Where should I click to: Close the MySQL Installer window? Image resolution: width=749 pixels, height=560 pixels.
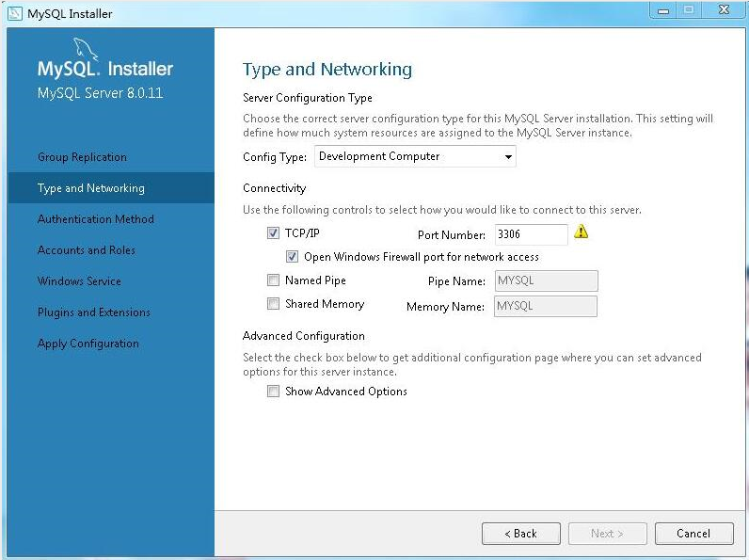tap(724, 10)
